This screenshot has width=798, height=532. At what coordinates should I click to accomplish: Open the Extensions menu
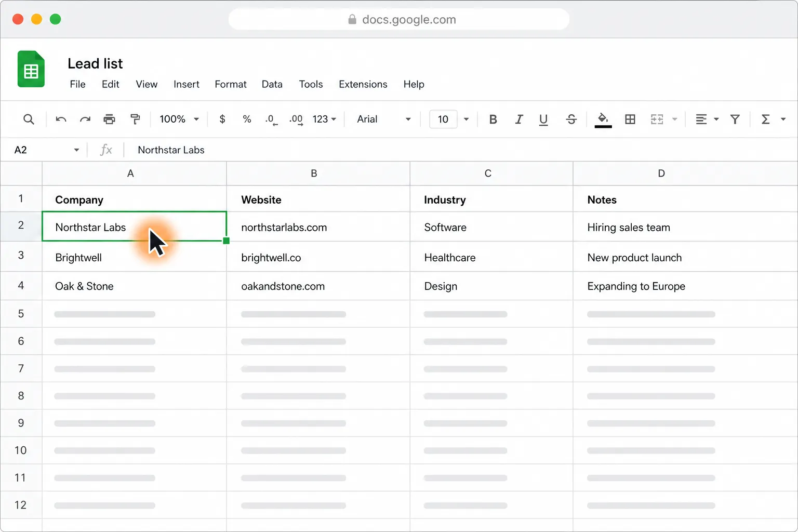point(363,84)
